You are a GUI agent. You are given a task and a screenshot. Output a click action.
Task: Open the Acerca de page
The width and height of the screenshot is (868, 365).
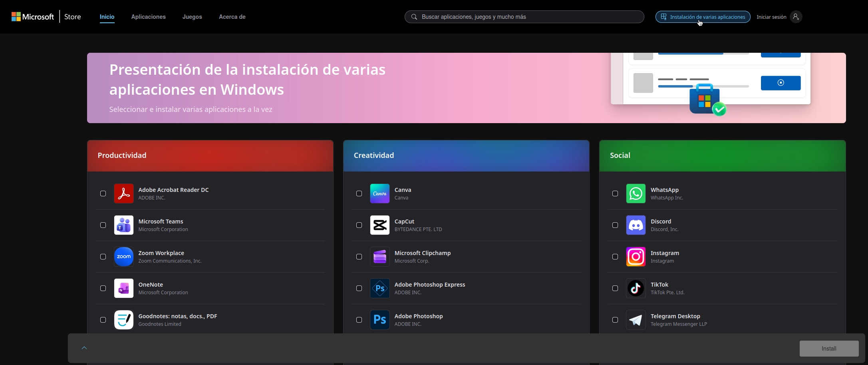pos(232,17)
